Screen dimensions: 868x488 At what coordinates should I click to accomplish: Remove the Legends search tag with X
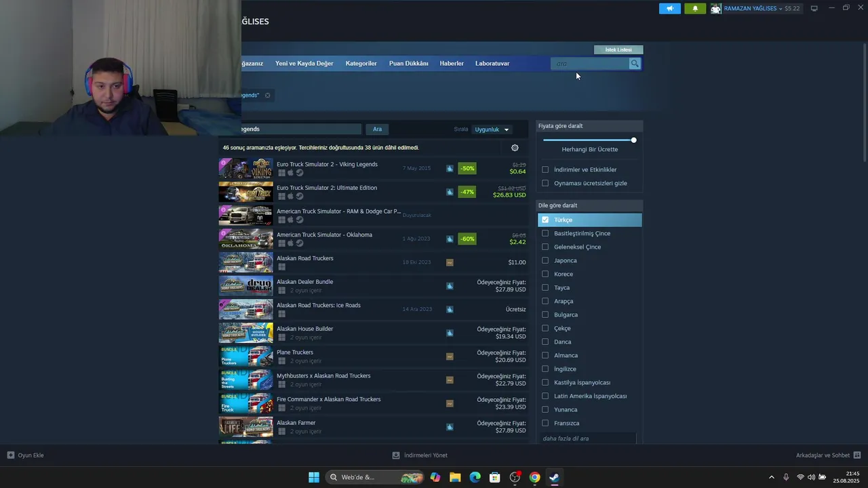coord(267,96)
